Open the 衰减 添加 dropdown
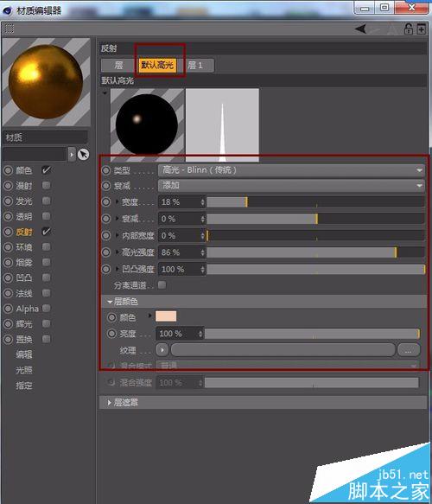Viewport: 432px width, 504px height. [291, 186]
